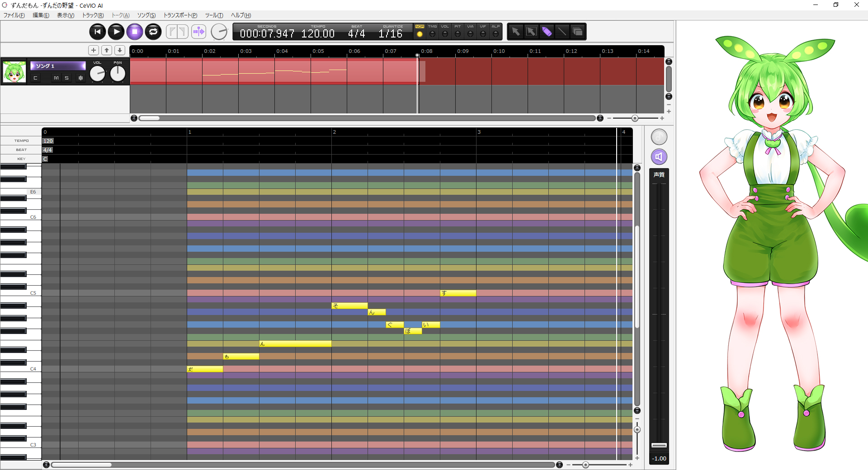Select the VIA vibrato amplitude mode
868x470 pixels.
[x=470, y=32]
